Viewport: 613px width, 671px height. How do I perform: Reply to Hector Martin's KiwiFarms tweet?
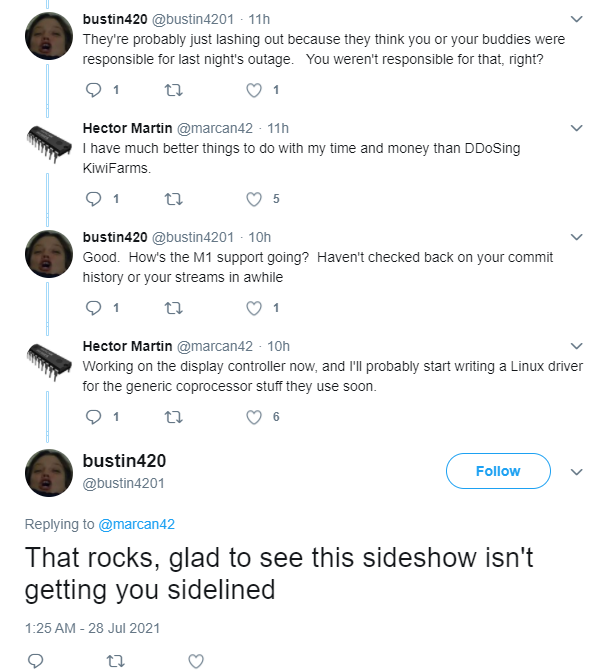pos(93,199)
